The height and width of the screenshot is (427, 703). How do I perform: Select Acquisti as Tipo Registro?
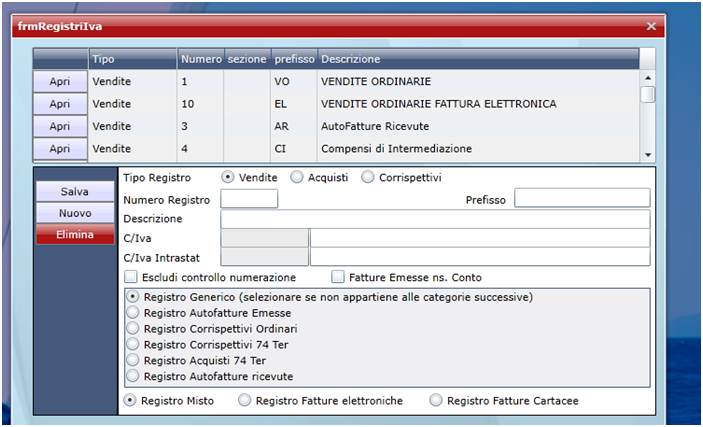[296, 177]
